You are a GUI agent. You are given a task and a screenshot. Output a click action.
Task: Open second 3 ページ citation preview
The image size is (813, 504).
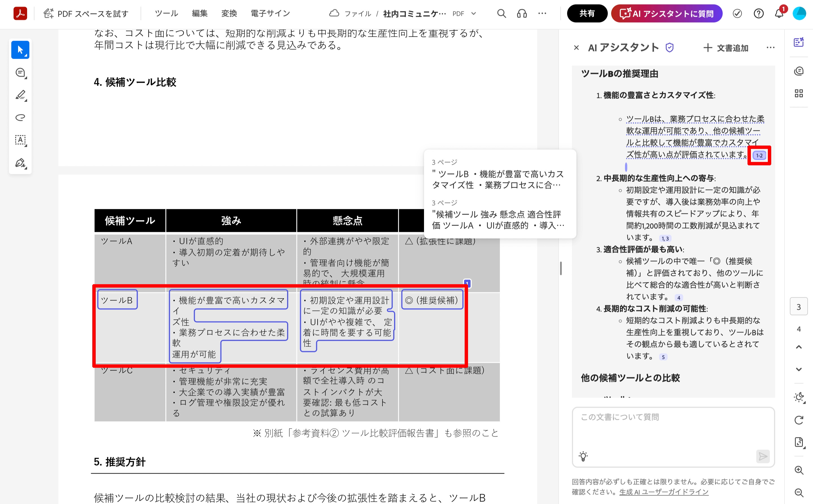point(499,215)
